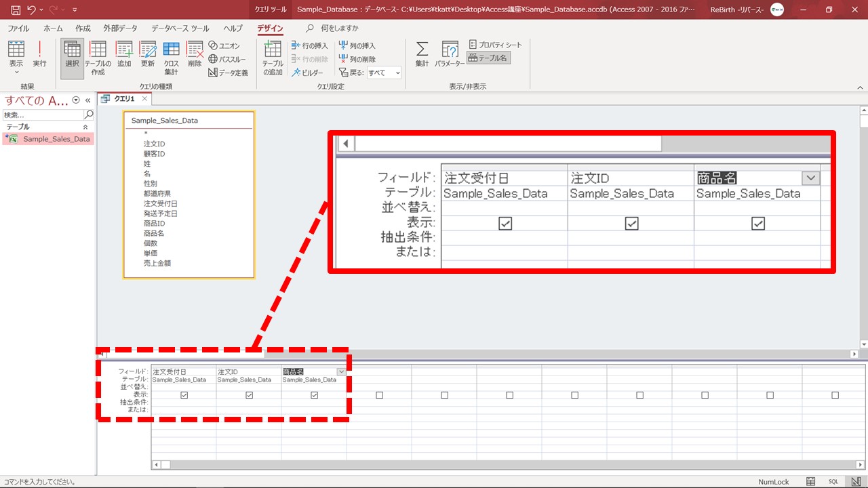
Task: Click the 検索 box in navigation pane
Action: tap(42, 115)
